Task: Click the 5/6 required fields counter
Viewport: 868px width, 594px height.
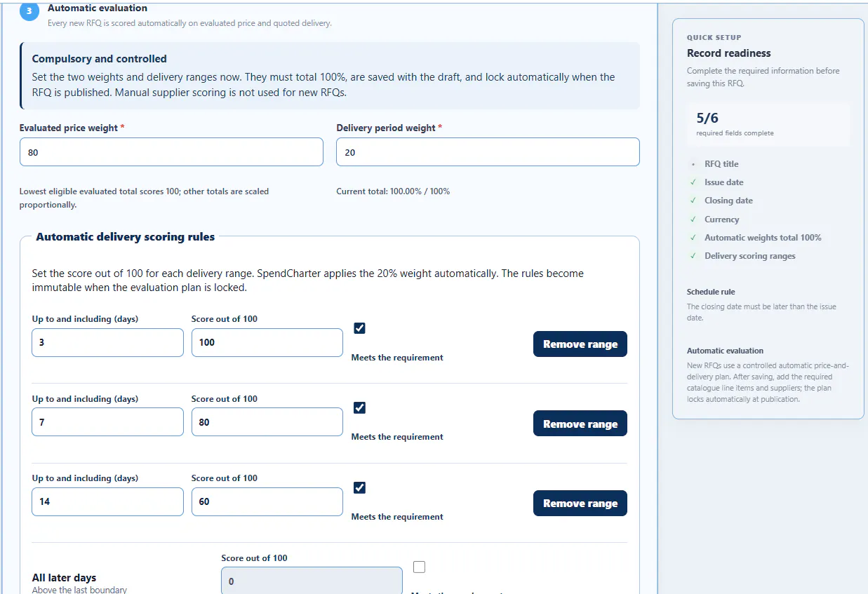Action: point(768,123)
